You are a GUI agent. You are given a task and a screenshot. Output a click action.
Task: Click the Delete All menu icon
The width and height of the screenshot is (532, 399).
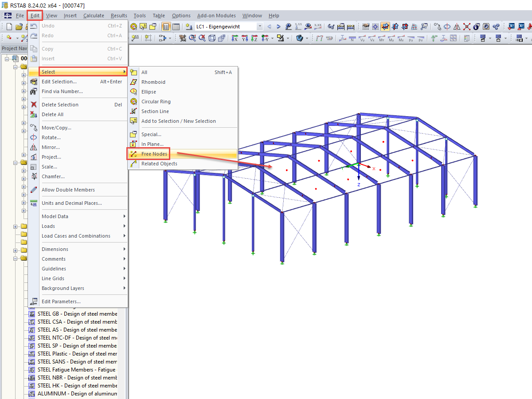click(34, 114)
